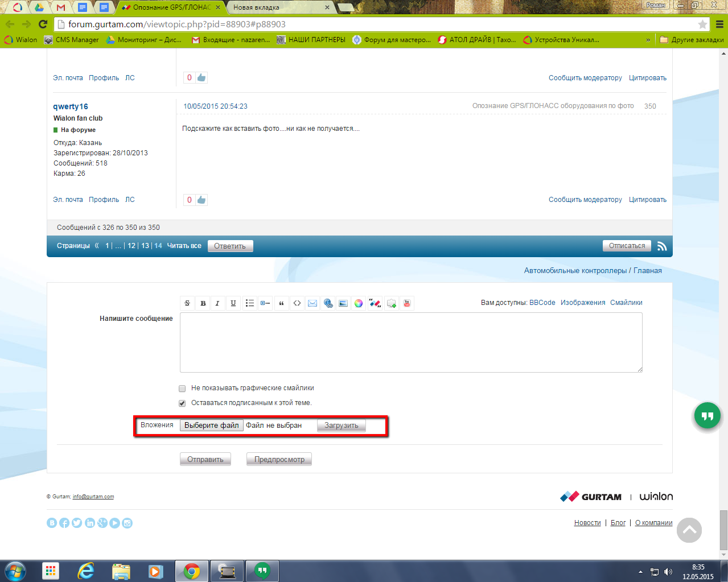Click the 'Выберите файл' attachment button
Screen dimensions: 728x582
[x=212, y=426]
